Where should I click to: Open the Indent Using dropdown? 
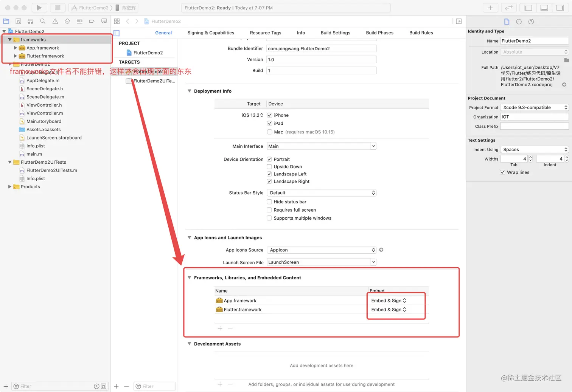coord(535,150)
